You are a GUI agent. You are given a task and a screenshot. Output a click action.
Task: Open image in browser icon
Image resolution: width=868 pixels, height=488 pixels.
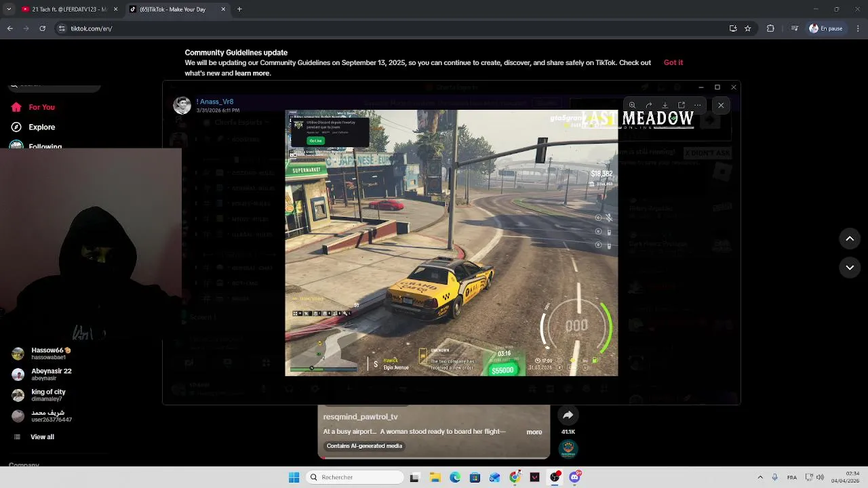(x=681, y=105)
